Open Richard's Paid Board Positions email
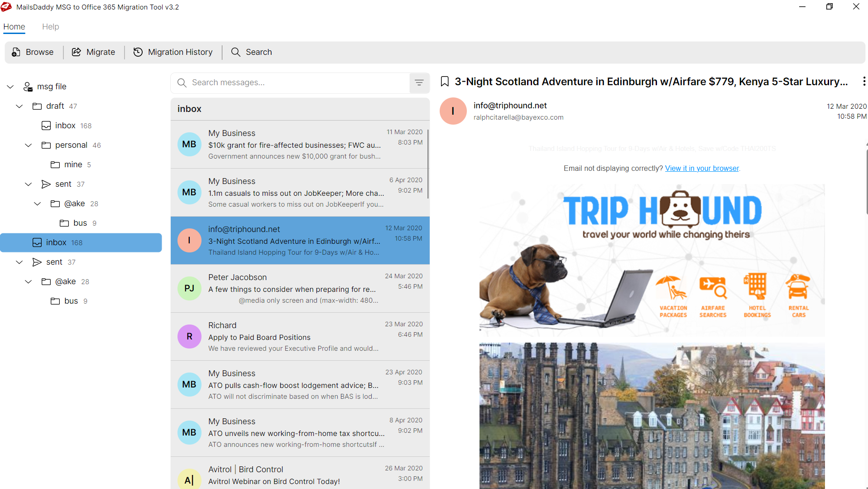The width and height of the screenshot is (868, 489). pyautogui.click(x=300, y=337)
